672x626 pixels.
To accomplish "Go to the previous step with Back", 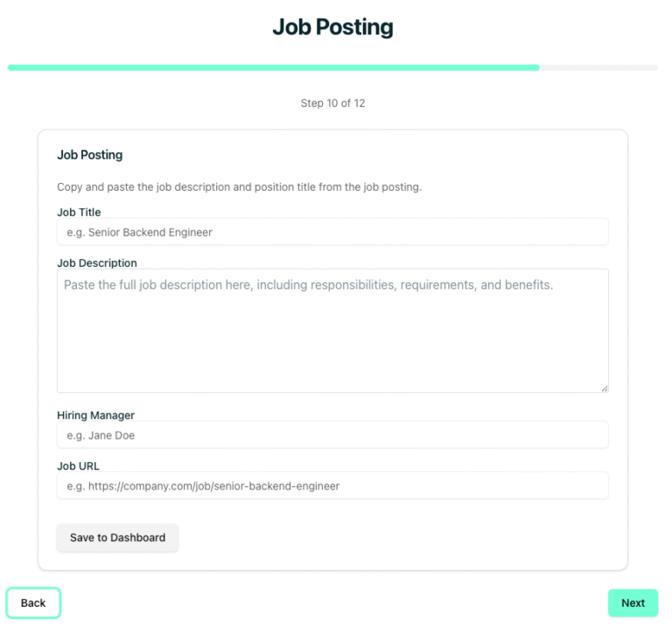I will [33, 603].
